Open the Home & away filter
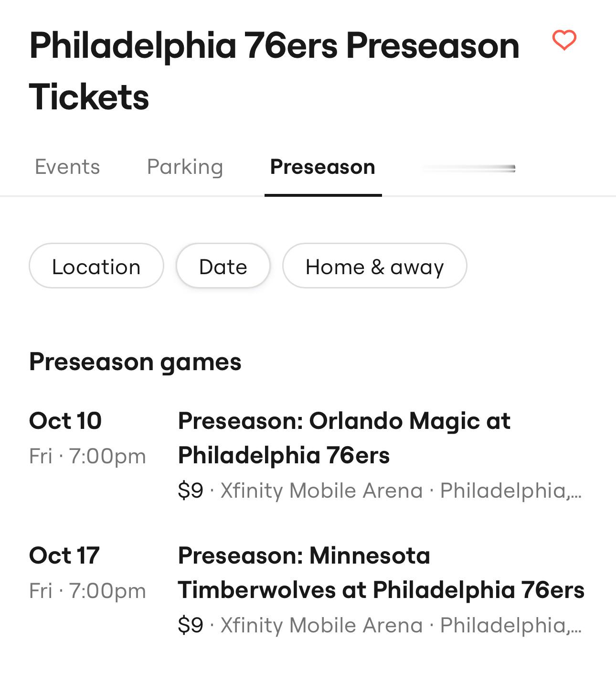Screen dimensions: 616x694 [374, 266]
